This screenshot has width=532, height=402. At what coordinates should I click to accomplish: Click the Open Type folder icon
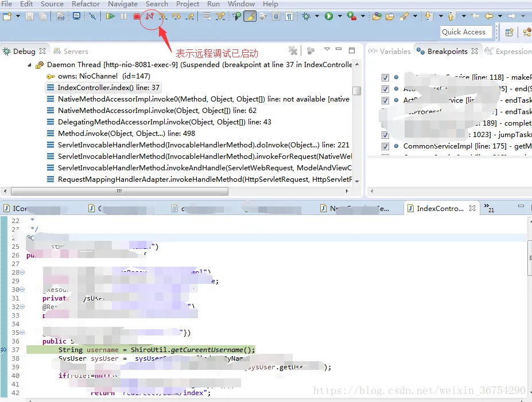point(376,16)
